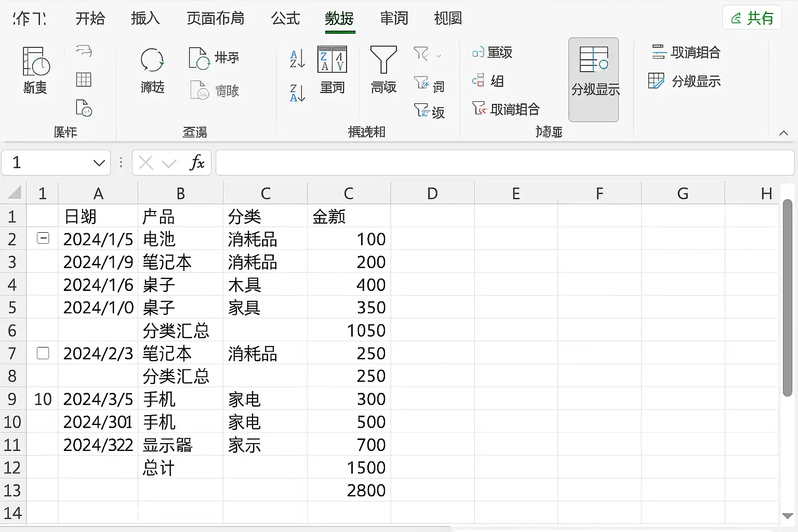Click the sort ascending A-Z icon
798x532 pixels.
[x=297, y=59]
